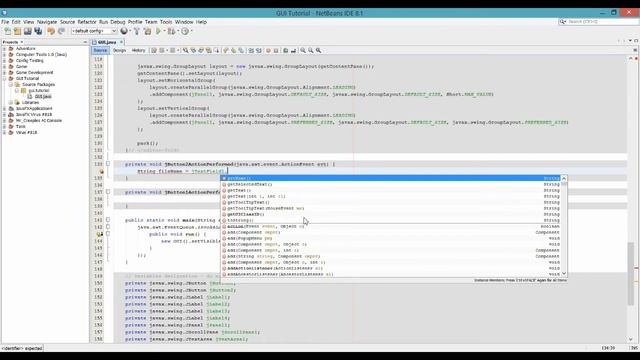Viewport: 640px width, 360px height.
Task: Click the first zoom magnifier in editor toolbar
Action: point(303,50)
